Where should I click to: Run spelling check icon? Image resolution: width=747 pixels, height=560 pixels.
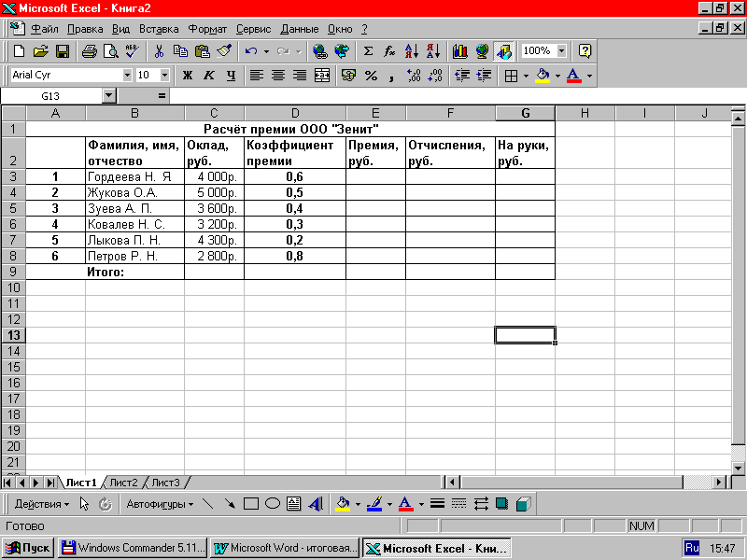133,51
